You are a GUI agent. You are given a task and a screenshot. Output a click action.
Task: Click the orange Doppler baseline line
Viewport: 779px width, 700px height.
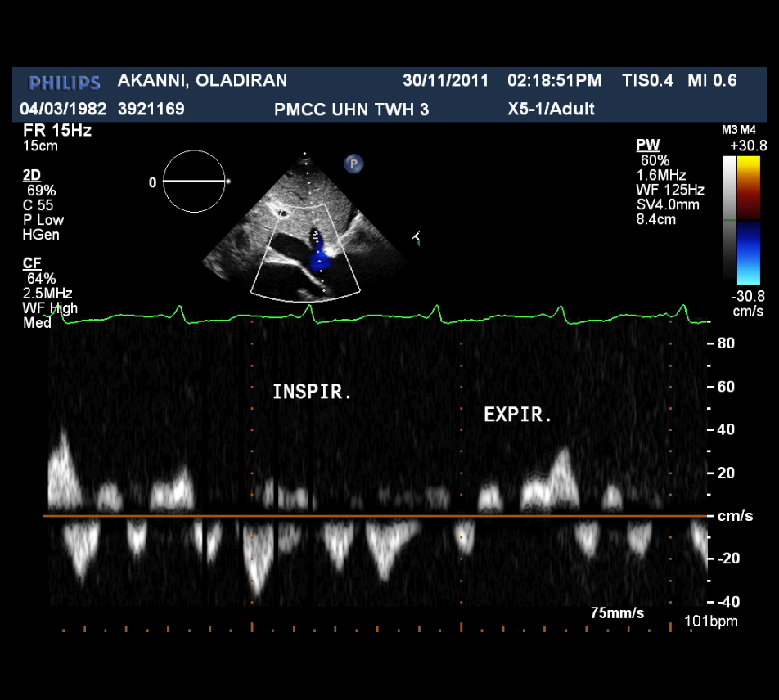368,516
